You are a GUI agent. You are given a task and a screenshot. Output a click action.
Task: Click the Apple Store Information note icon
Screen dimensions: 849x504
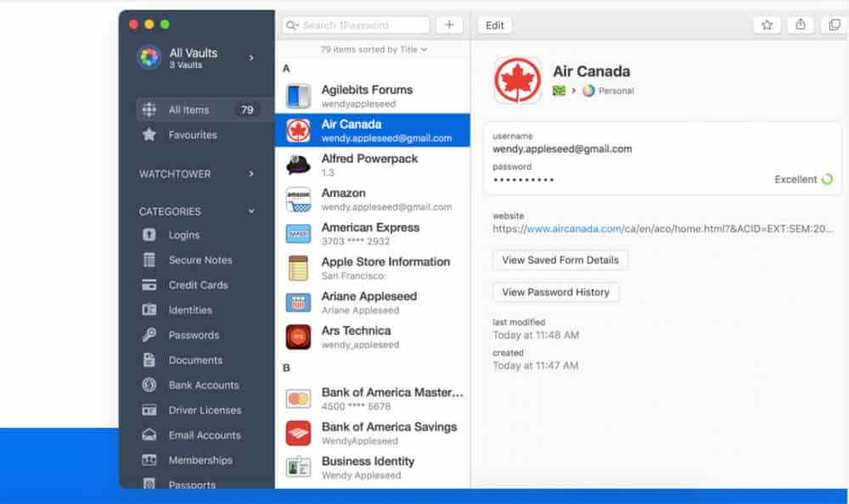[298, 268]
